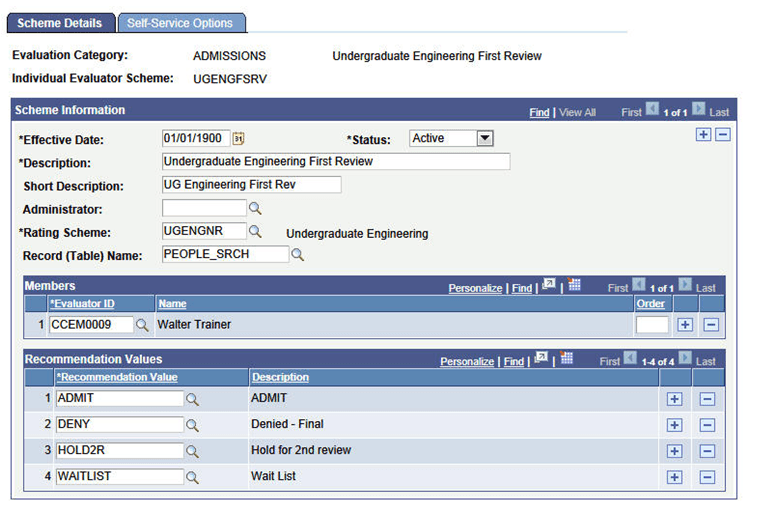Look up ADMIT recommendation value magnifier
Image resolution: width=757 pixels, height=520 pixels.
pyautogui.click(x=192, y=399)
